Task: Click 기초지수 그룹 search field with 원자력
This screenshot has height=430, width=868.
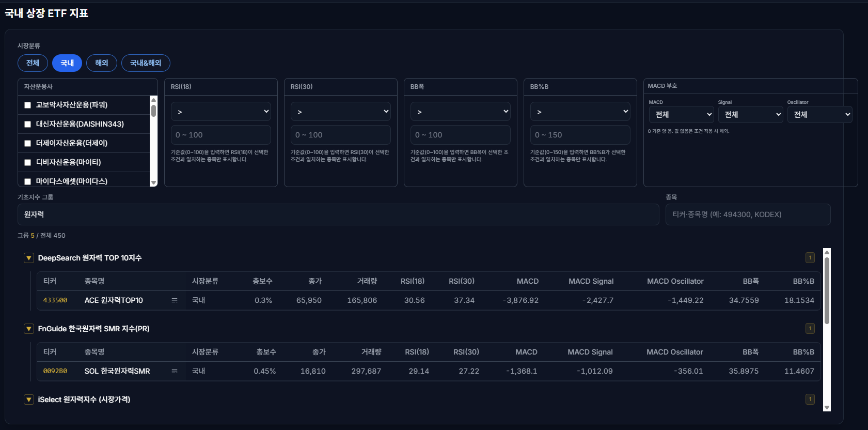Action: (338, 214)
